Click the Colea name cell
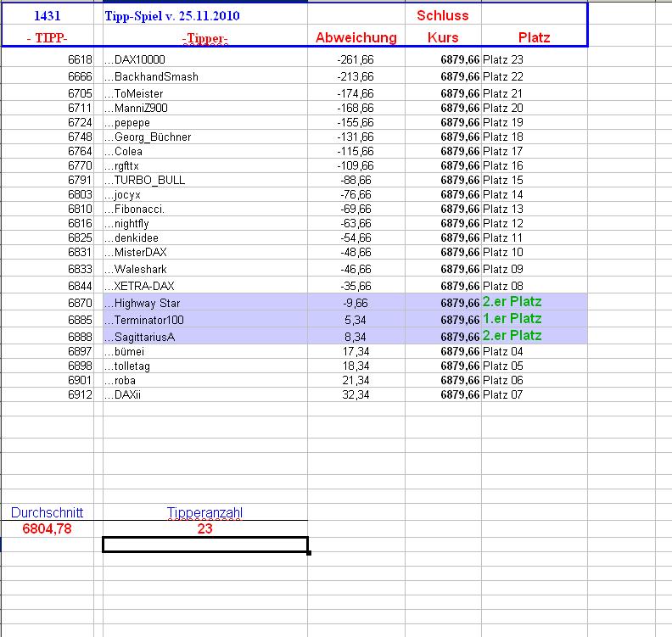 click(205, 151)
